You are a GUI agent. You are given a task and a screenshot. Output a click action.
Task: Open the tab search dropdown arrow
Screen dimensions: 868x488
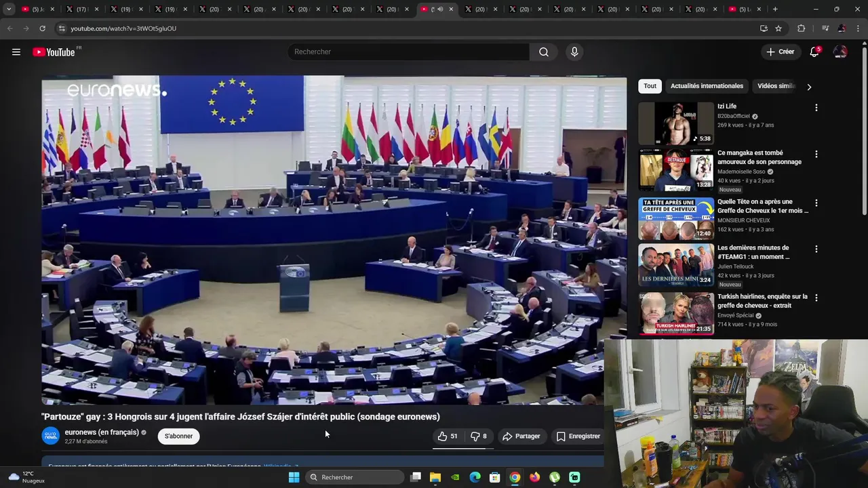9,9
